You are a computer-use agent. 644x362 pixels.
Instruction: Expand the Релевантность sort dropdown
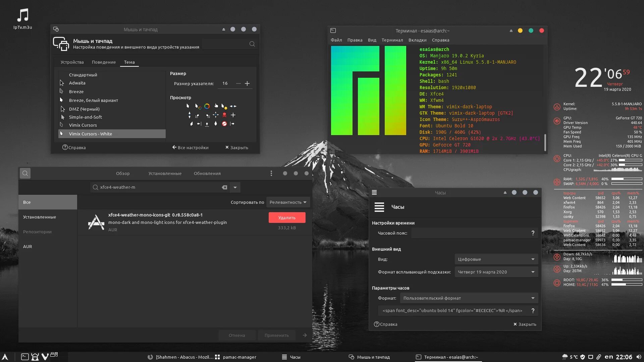click(288, 202)
